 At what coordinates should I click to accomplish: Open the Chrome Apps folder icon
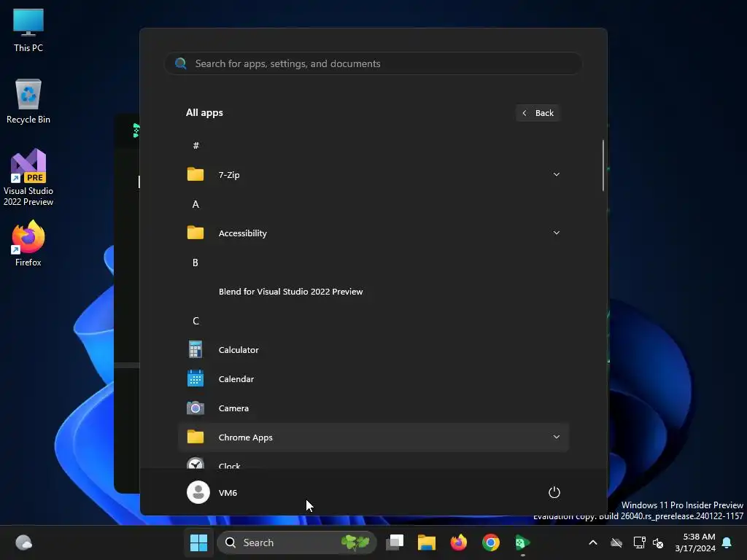click(x=196, y=437)
